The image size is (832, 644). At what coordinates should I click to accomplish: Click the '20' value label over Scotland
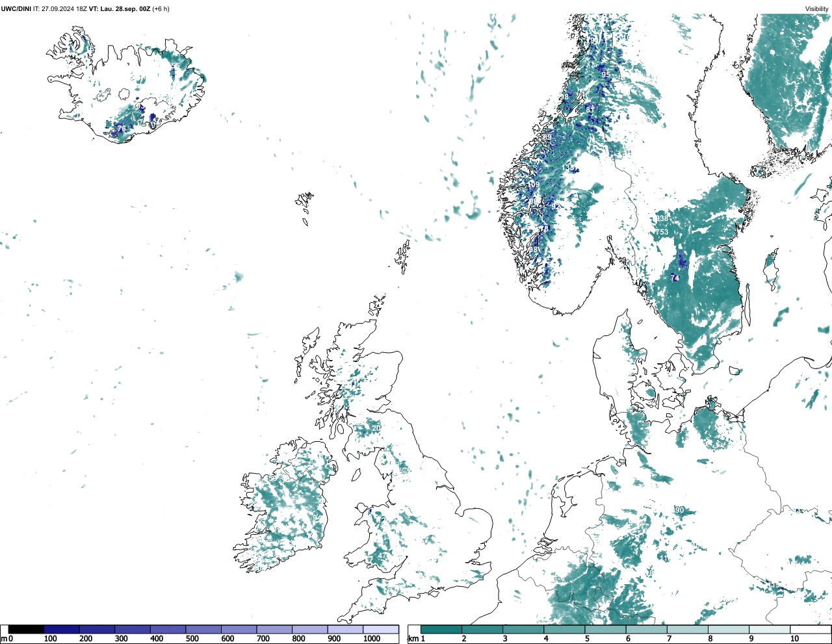click(376, 428)
